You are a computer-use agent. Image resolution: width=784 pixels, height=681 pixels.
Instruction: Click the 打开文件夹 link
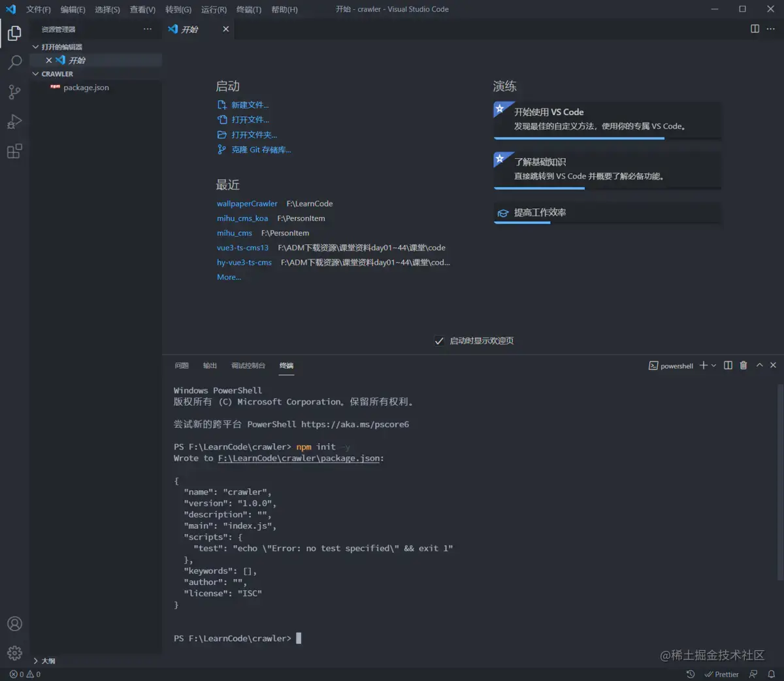[x=247, y=135]
